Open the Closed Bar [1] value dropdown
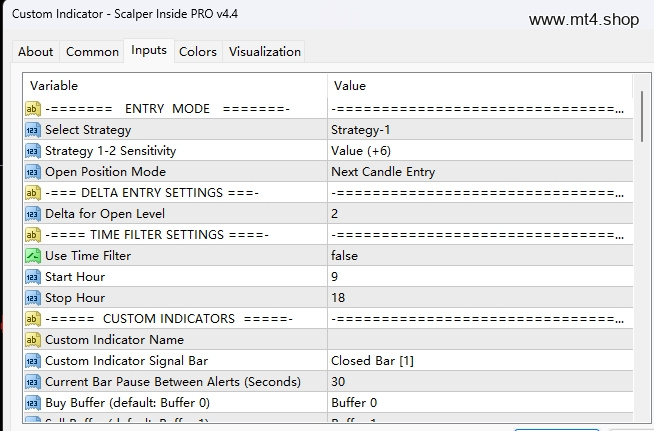654x431 pixels. 480,361
